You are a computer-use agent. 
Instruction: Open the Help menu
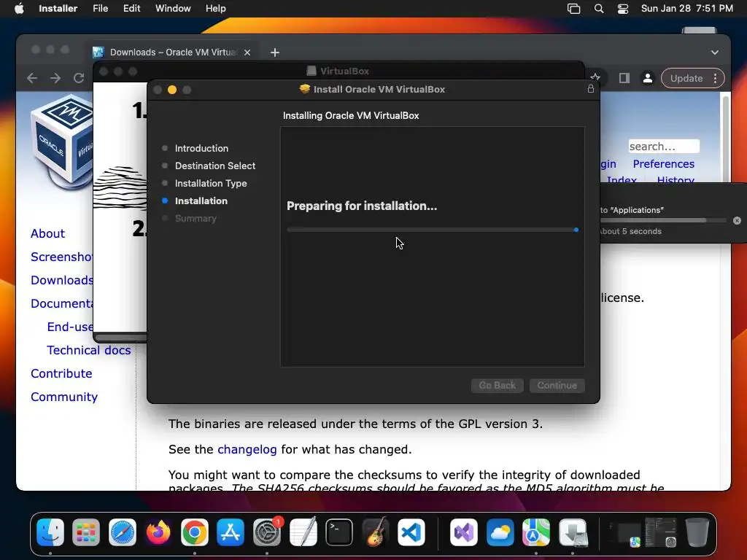[216, 9]
